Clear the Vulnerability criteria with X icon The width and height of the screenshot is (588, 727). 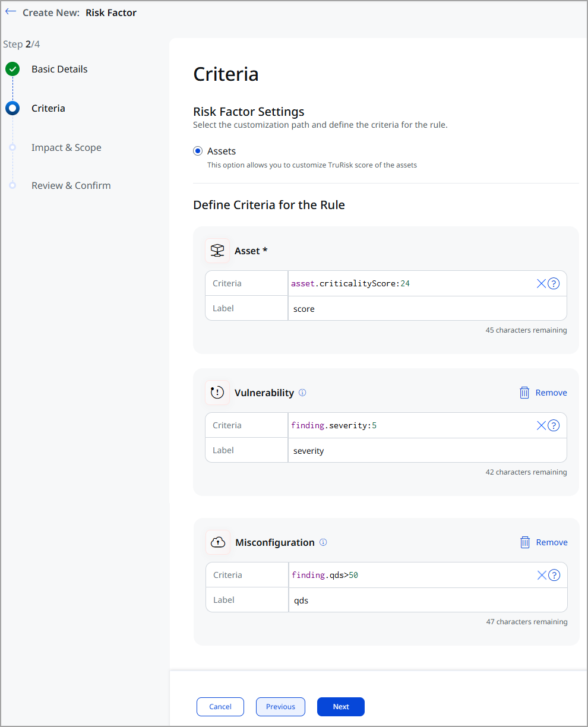[x=541, y=425]
